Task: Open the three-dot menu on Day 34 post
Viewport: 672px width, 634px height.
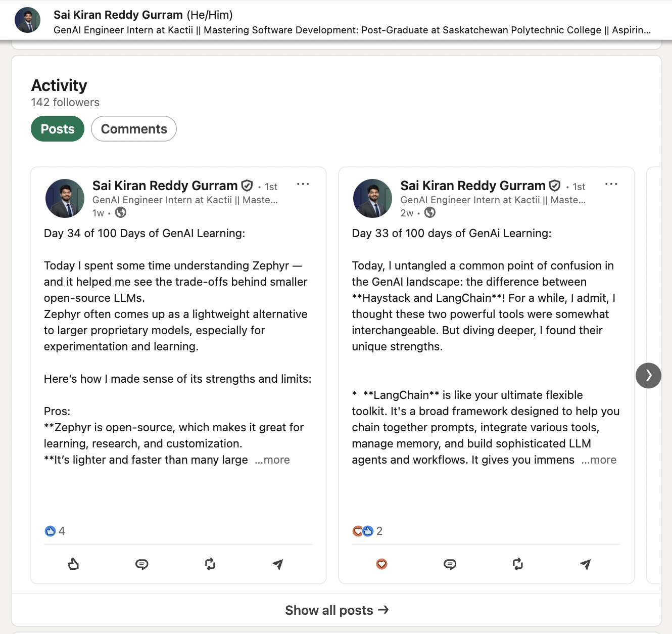Action: coord(303,184)
